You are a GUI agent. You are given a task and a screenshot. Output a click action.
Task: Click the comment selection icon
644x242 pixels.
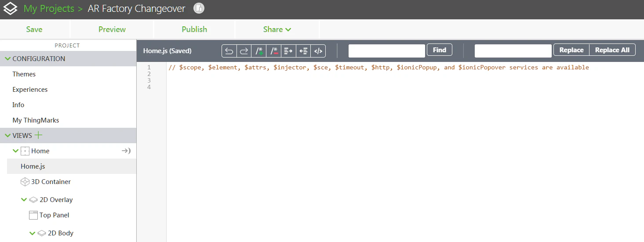[259, 51]
